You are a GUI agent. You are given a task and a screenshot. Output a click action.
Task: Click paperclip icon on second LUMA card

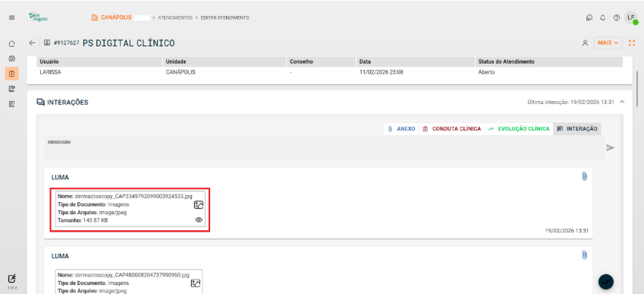click(584, 255)
